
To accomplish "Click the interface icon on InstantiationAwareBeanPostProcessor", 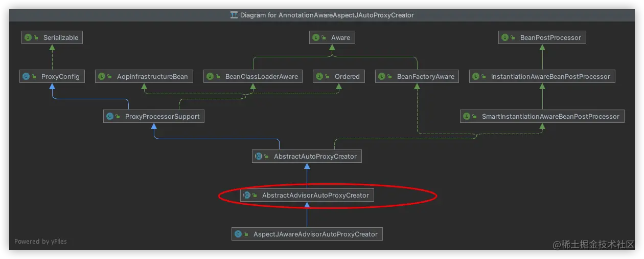I will coord(476,76).
